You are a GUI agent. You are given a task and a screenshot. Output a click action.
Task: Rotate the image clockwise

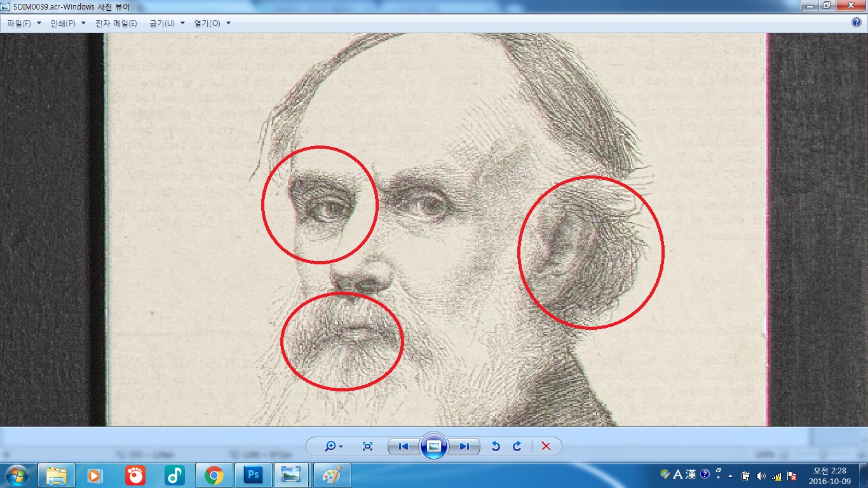(x=517, y=447)
